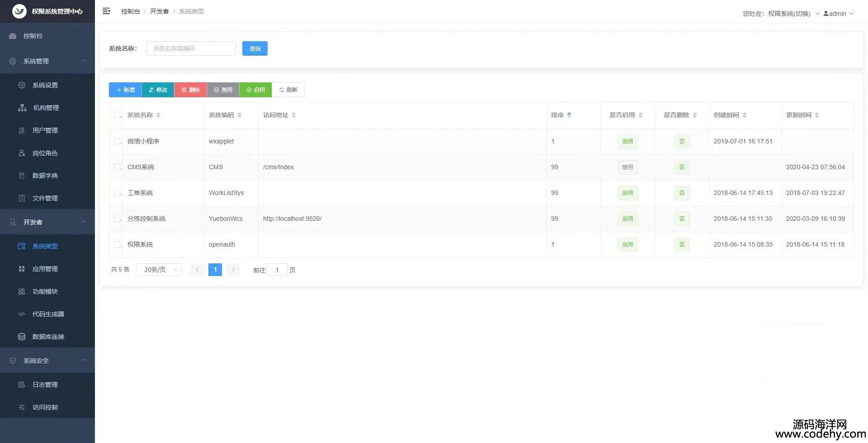
Task: Click the 数据库连接 database icon
Action: click(x=22, y=337)
